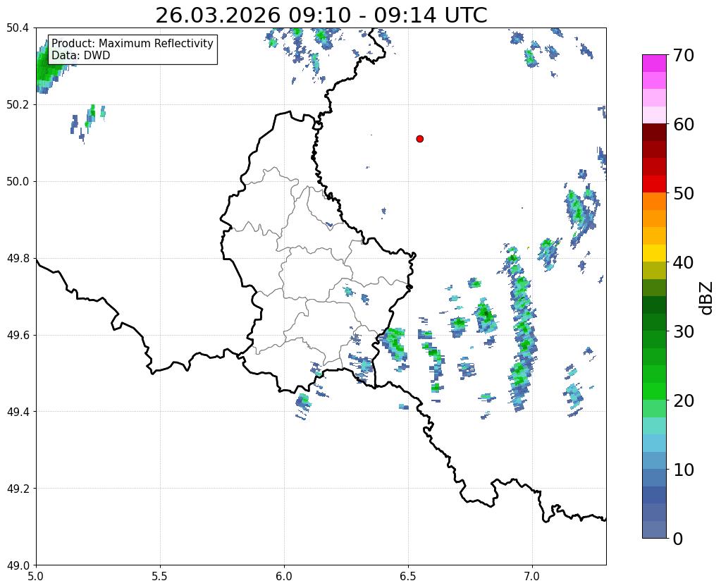Viewport: 721px width, 588px height.
Task: Click the longitude label 5.5
Action: [x=160, y=577]
